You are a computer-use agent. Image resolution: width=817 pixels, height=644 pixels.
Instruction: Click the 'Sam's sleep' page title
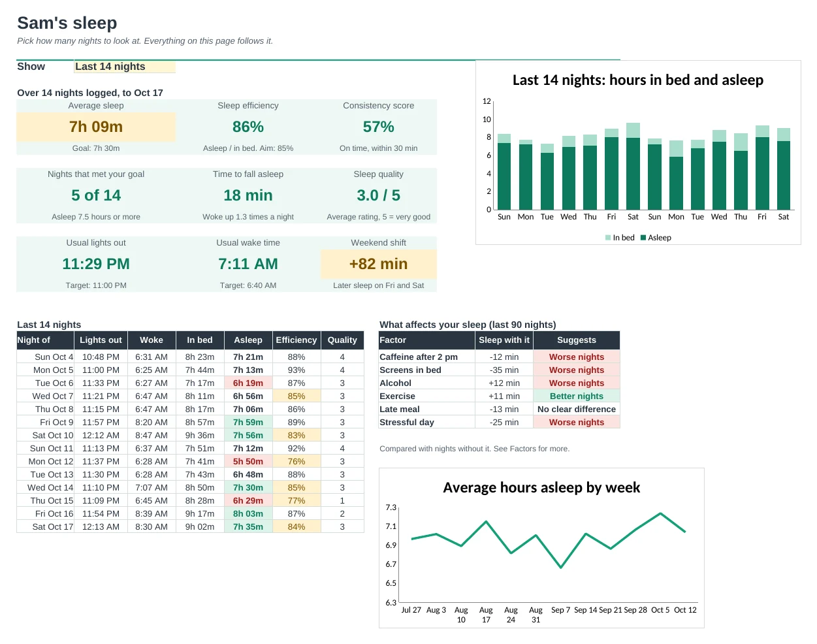[x=67, y=23]
